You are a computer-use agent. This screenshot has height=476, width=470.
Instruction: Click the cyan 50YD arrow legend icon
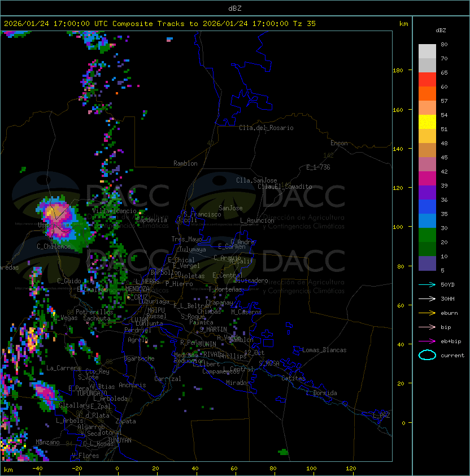click(x=427, y=285)
